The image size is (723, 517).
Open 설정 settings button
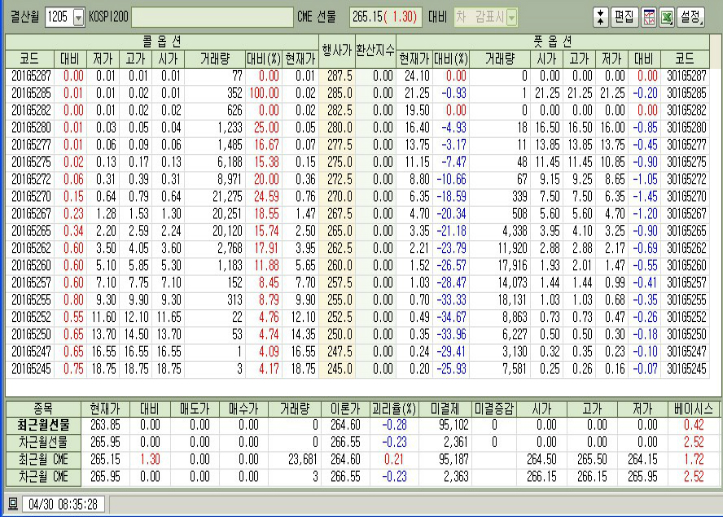[691, 17]
